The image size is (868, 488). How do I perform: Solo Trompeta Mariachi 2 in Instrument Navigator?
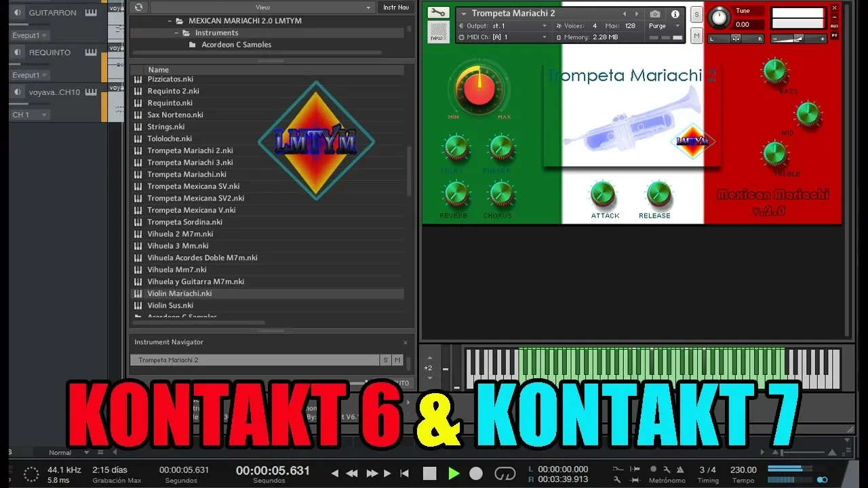point(386,361)
